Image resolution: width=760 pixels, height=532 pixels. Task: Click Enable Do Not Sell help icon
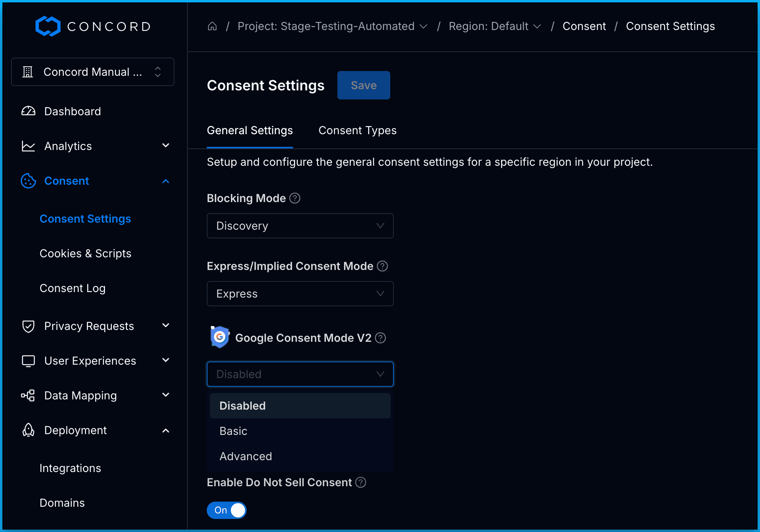(x=361, y=482)
